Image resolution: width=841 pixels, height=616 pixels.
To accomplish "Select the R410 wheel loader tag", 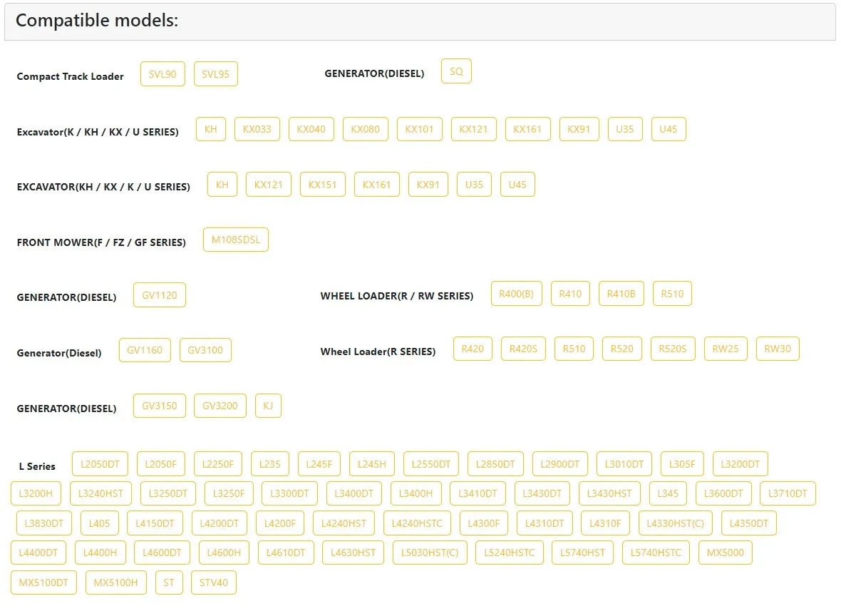I will tap(570, 294).
